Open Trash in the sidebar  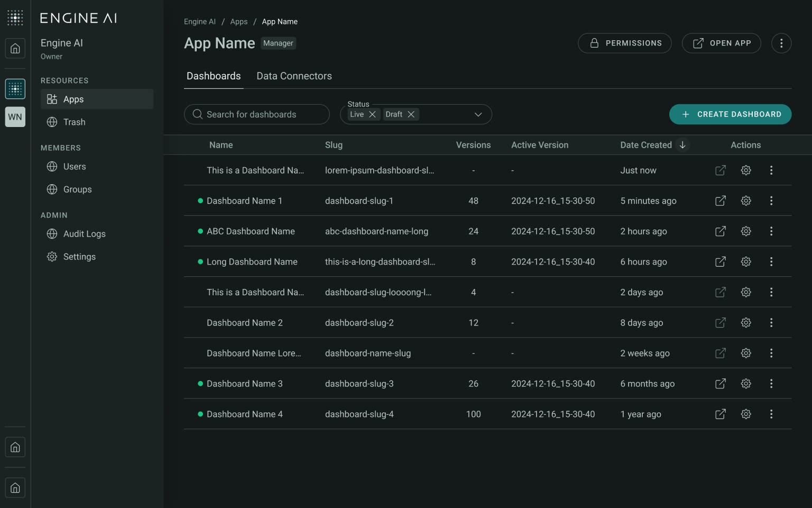coord(97,122)
